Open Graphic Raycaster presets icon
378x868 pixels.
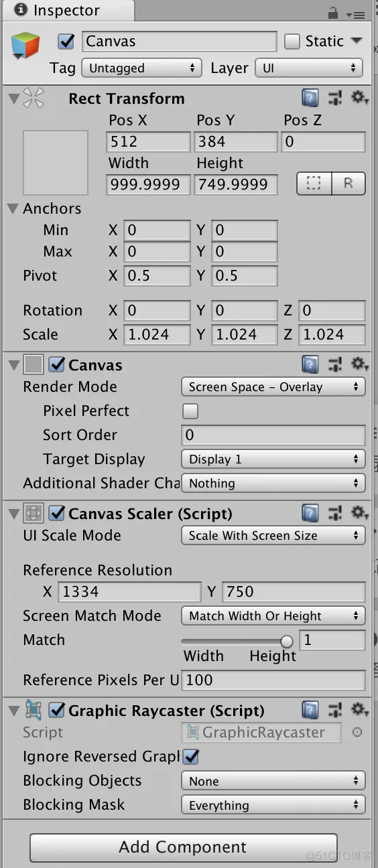334,711
